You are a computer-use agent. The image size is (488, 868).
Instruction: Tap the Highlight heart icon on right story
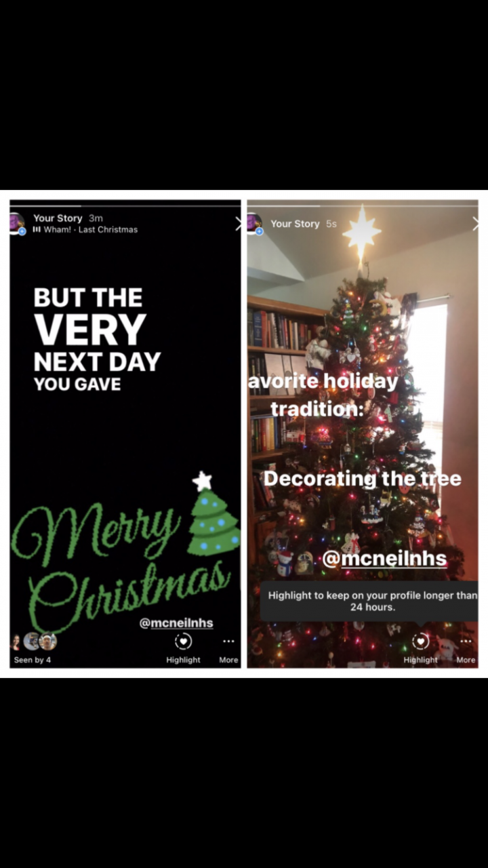pos(421,642)
